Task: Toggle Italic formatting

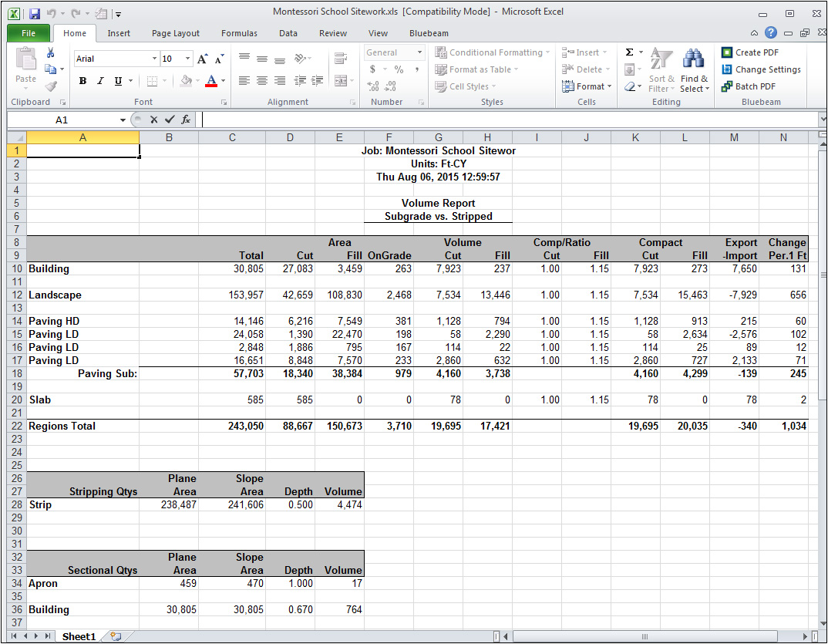Action: coord(99,81)
